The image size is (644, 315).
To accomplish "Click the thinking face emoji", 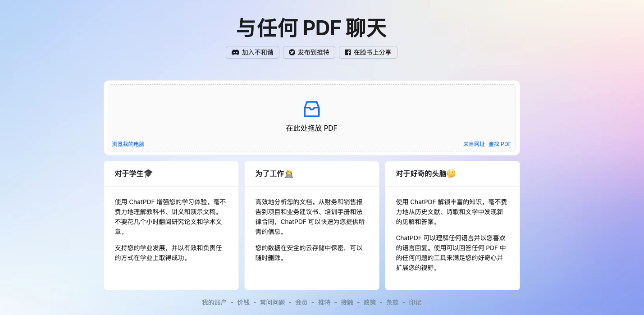I will [451, 173].
